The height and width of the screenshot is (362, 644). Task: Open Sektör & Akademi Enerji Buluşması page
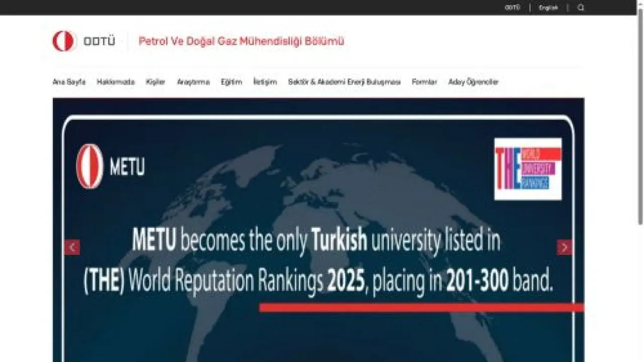point(344,82)
